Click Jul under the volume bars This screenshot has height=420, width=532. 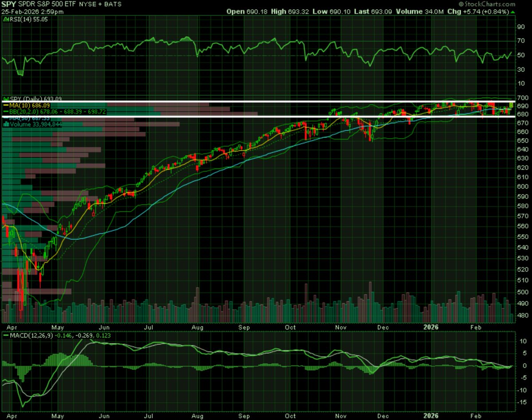click(x=150, y=327)
